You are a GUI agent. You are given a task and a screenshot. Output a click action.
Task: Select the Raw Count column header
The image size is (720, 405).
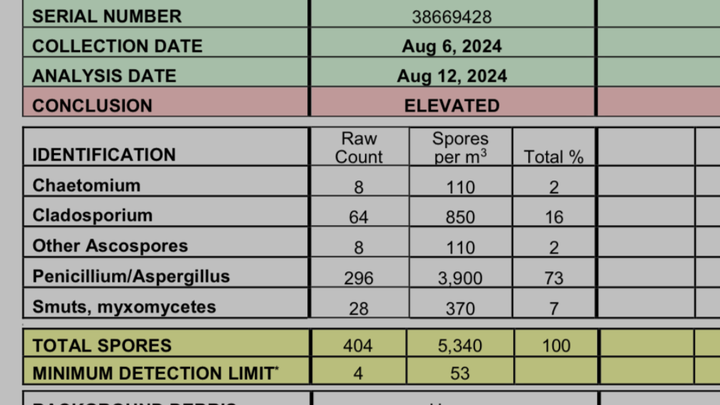coord(359,147)
